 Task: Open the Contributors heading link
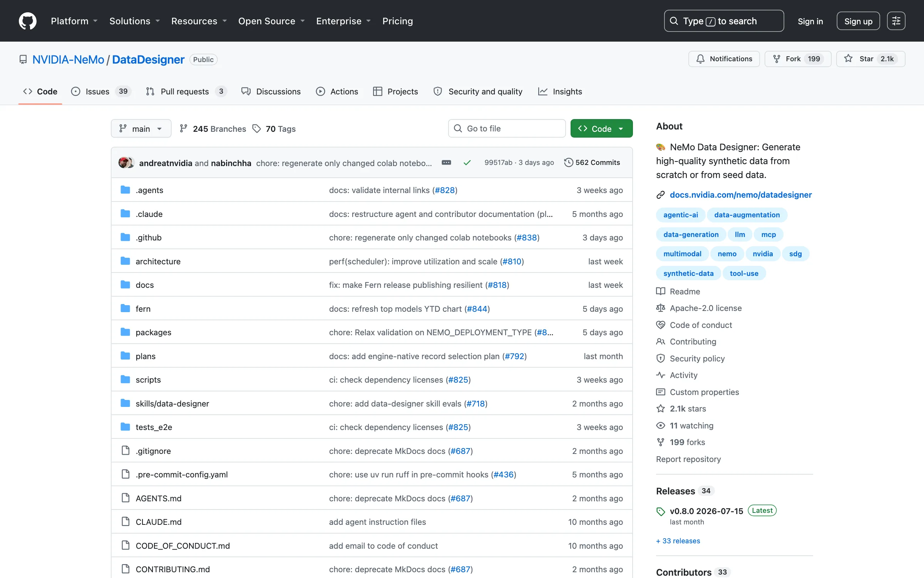683,572
